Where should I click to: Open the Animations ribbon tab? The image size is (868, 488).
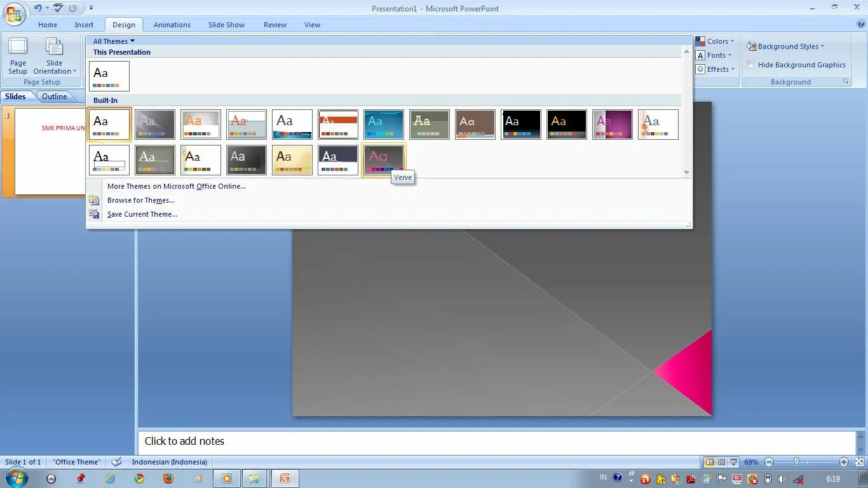pos(172,25)
